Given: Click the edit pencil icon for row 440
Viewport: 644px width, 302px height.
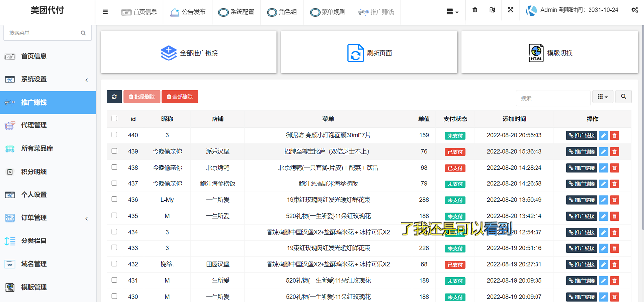Looking at the screenshot, I should [x=603, y=135].
